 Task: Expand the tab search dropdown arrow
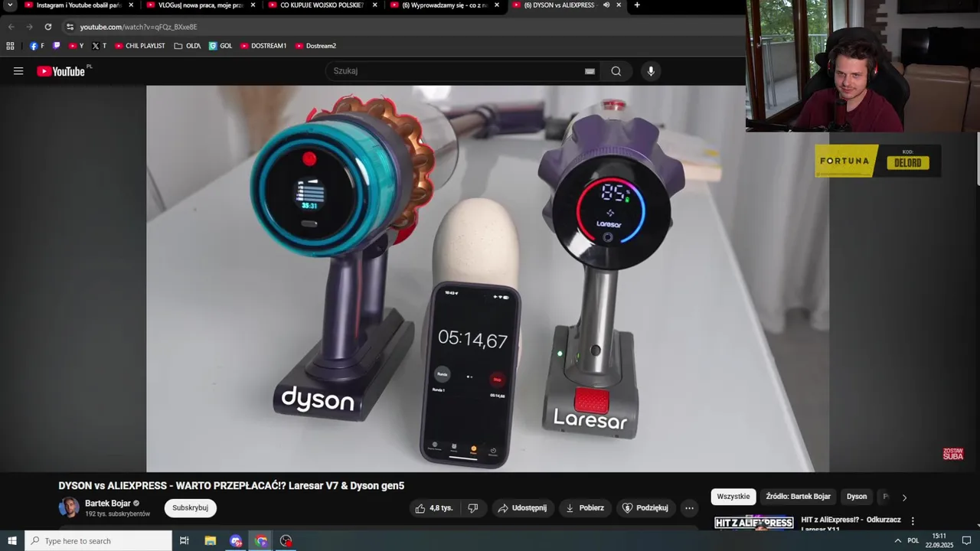[10, 5]
